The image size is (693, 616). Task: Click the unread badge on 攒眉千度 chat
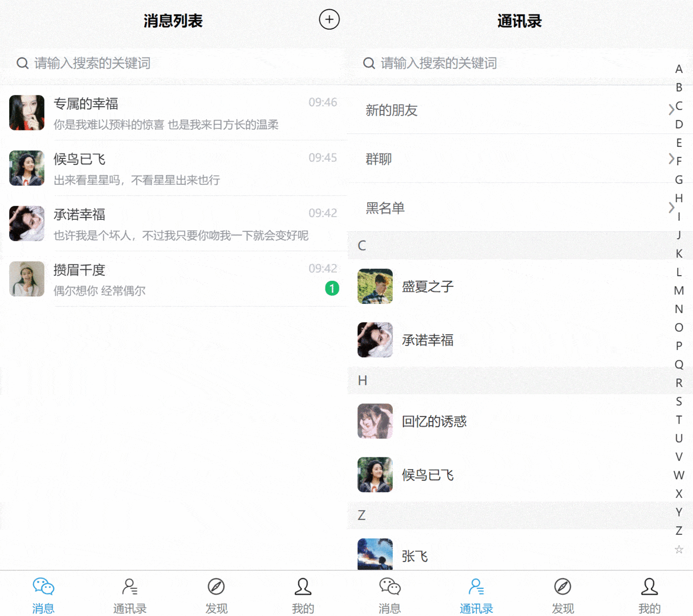tap(332, 289)
